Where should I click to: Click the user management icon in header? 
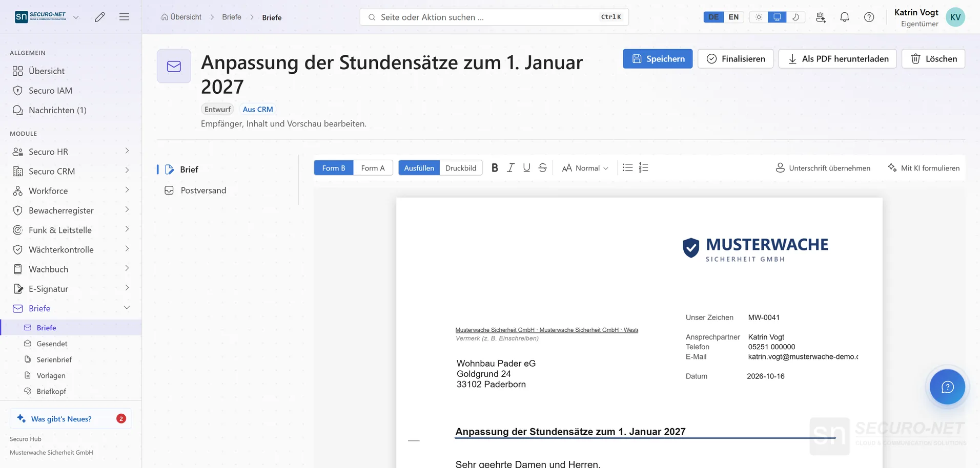coord(821,17)
